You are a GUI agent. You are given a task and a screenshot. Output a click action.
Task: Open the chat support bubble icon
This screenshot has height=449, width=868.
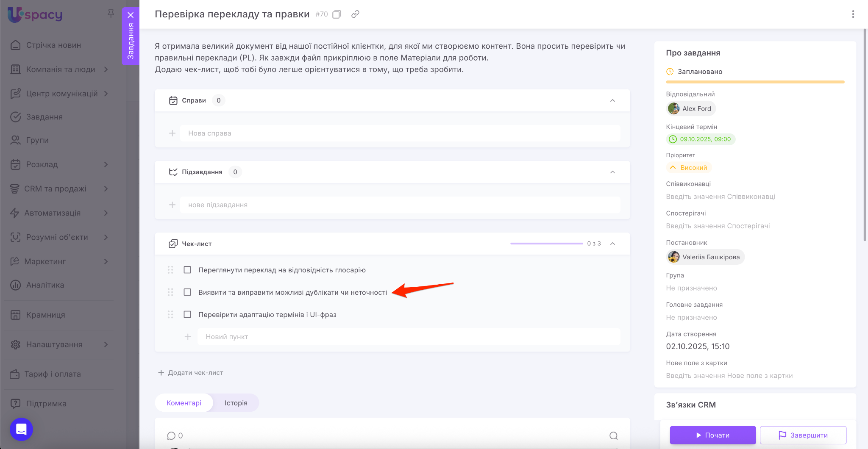(x=21, y=429)
